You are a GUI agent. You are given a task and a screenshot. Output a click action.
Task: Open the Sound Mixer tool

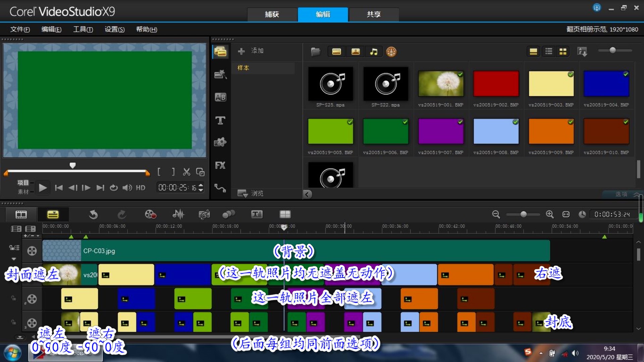178,214
